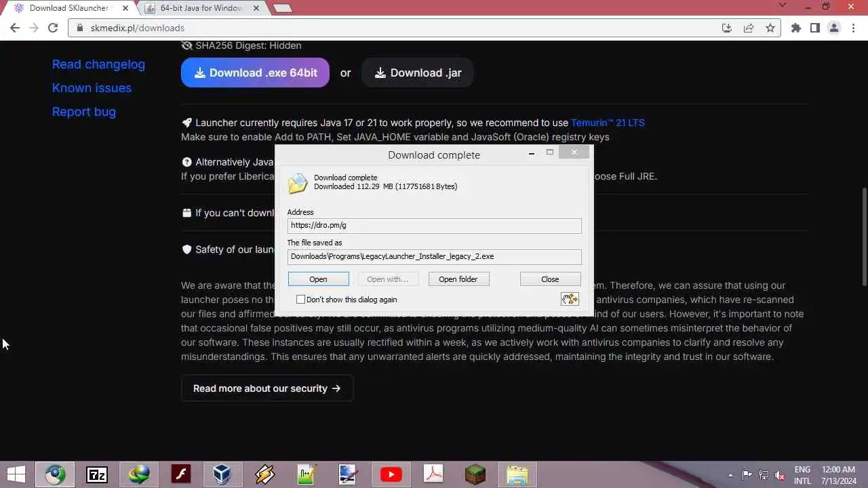868x488 pixels.
Task: Go back with the browser back arrow
Action: coord(15,28)
